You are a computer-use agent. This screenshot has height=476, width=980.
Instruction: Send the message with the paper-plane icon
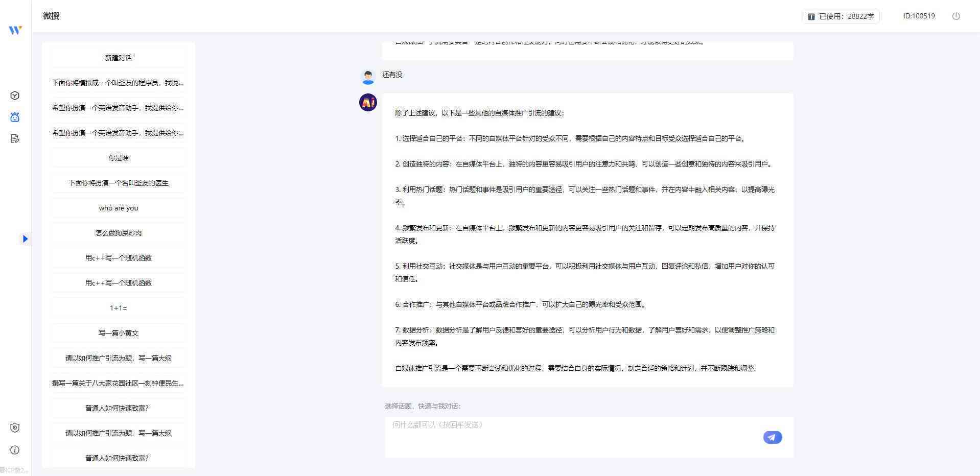(x=772, y=437)
